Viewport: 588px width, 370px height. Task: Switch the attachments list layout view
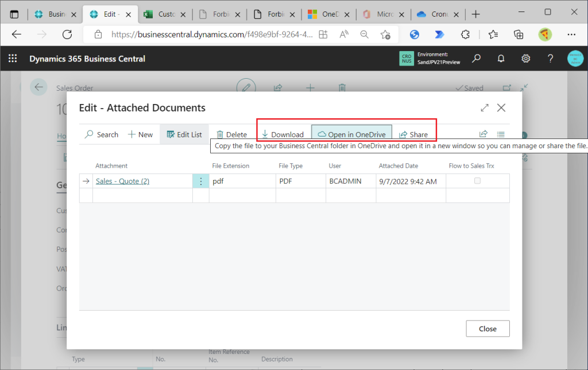click(x=501, y=134)
